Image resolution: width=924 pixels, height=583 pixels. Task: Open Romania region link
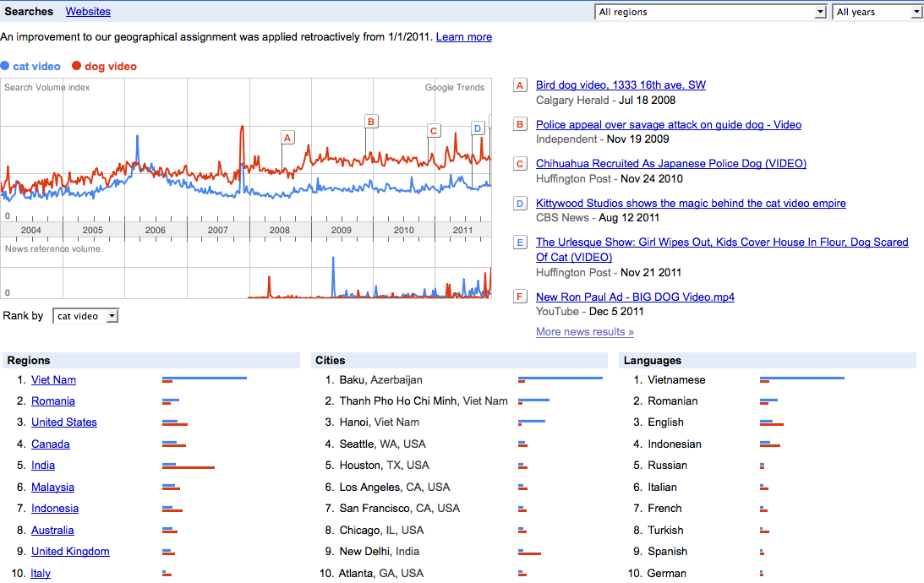click(53, 401)
